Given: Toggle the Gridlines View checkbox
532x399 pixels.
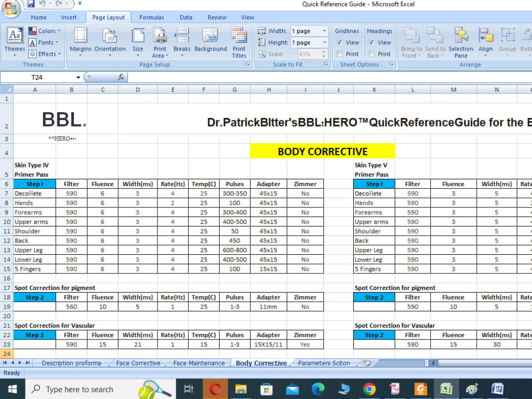Looking at the screenshot, I should (339, 43).
